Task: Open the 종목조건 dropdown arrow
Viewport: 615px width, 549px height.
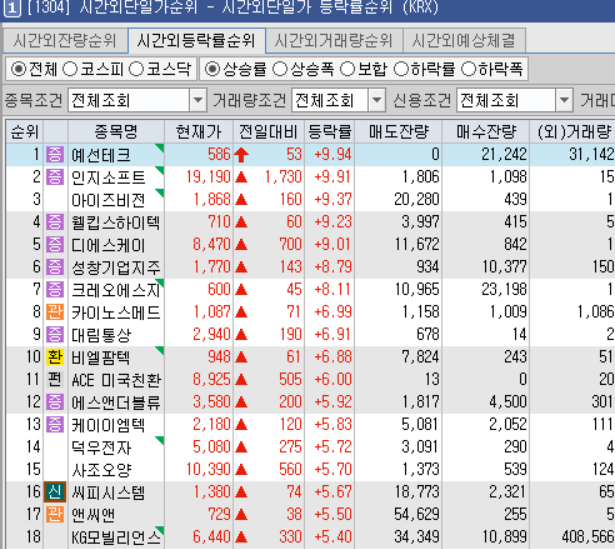Action: click(198, 100)
